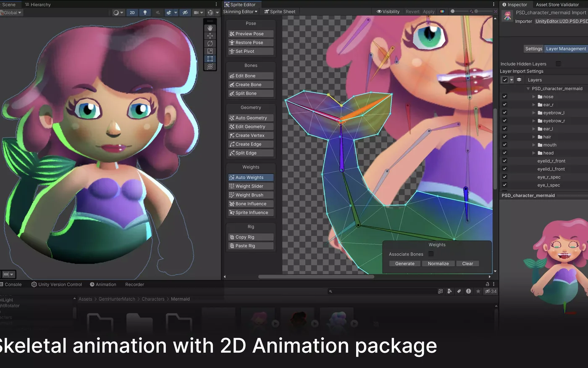Click the Preview Pose tool
The height and width of the screenshot is (368, 588).
251,34
